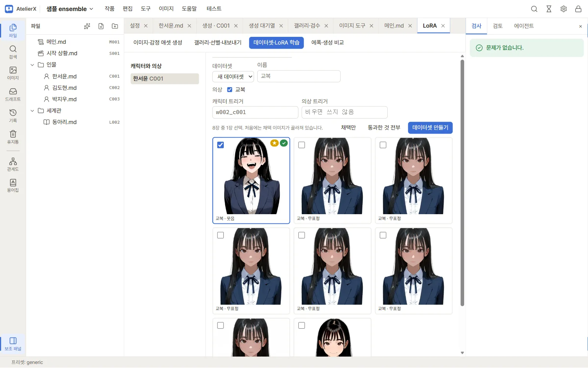Click the hourglass icon in top bar
Image resolution: width=588 pixels, height=368 pixels.
pyautogui.click(x=549, y=9)
